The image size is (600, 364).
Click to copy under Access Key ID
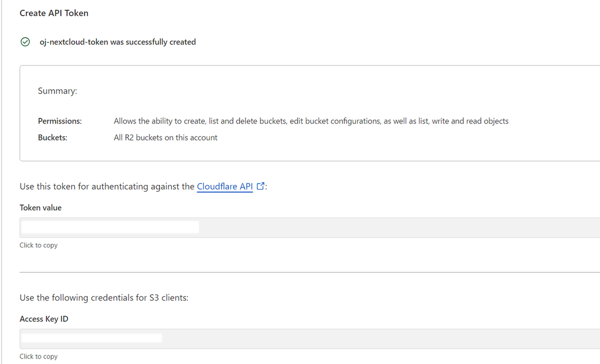click(38, 356)
